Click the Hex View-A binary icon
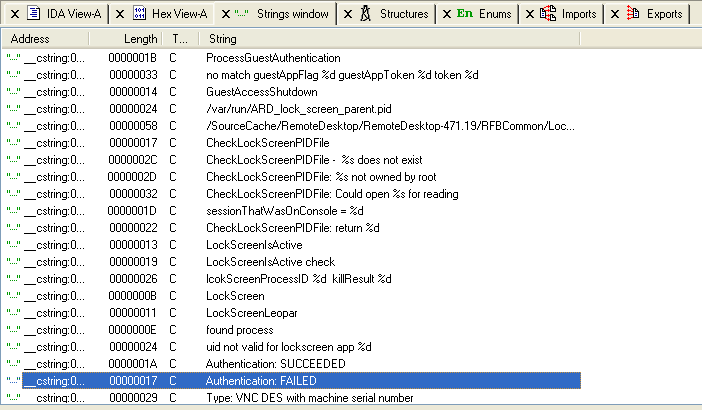This screenshot has height=410, width=702. point(139,13)
